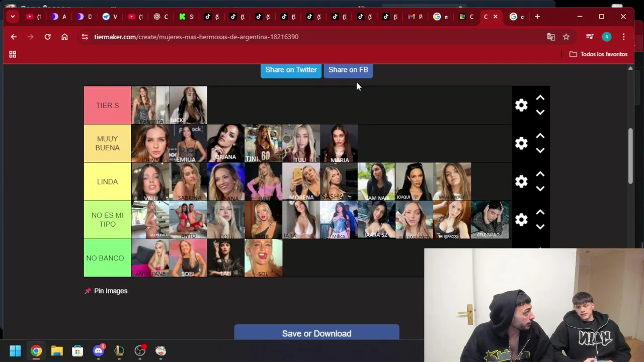644x362 pixels.
Task: Open the tab search dropdown chevron
Action: (13, 17)
